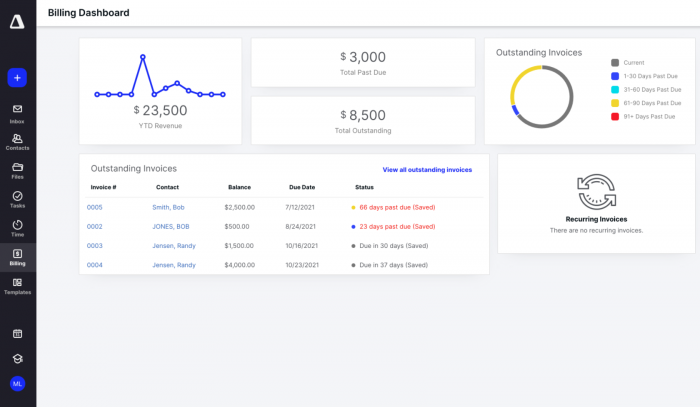Screen dimensions: 700x407
Task: Click the 31-60 Days Past Due swatch
Action: tap(615, 89)
